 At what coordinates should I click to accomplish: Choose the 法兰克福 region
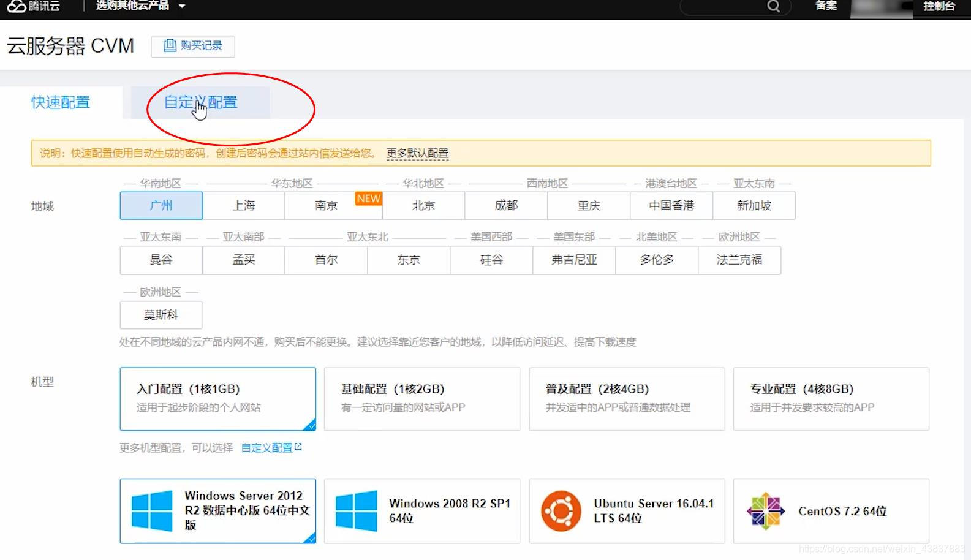click(x=740, y=260)
